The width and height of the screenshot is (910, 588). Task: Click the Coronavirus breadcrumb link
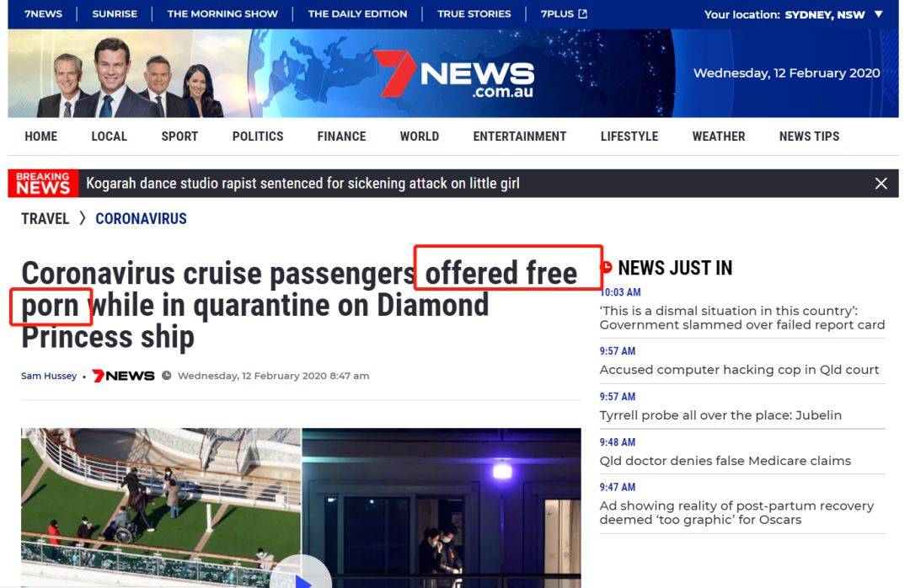pyautogui.click(x=141, y=219)
